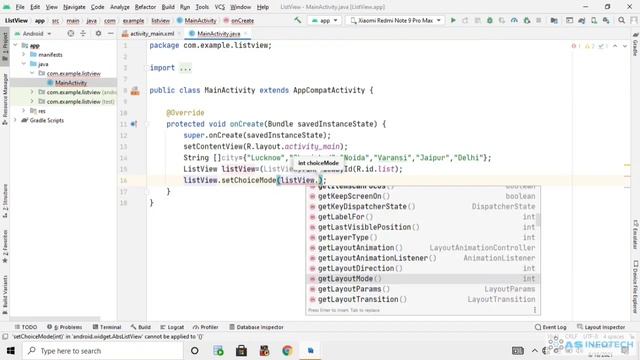The width and height of the screenshot is (640, 360).
Task: Collapse the app module tree node
Action: (x=16, y=45)
